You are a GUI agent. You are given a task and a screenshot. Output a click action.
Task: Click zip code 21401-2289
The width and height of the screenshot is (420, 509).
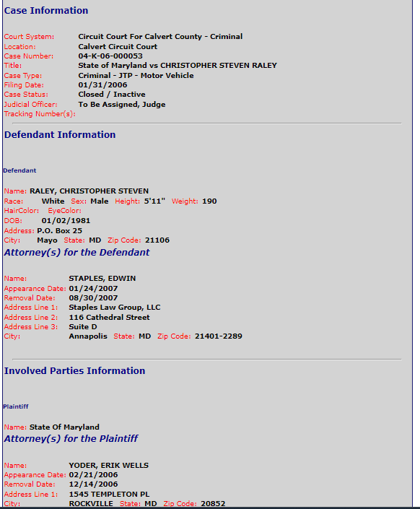pyautogui.click(x=219, y=336)
